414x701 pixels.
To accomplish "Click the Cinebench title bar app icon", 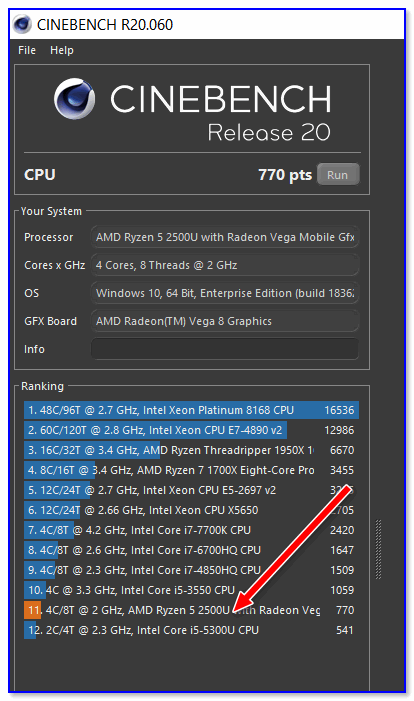I will point(22,24).
